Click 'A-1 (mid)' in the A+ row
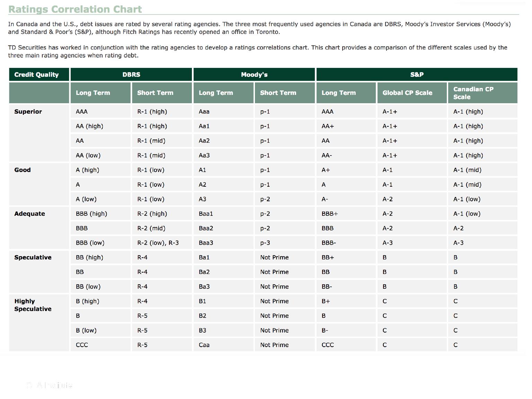The height and width of the screenshot is (399, 532). (483, 170)
